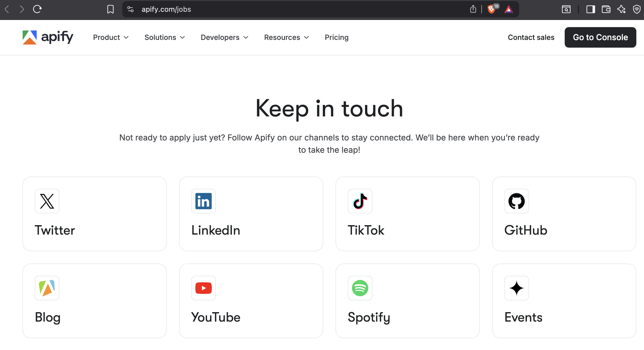644x350 pixels.
Task: Click the YouTube play logo icon
Action: point(204,288)
